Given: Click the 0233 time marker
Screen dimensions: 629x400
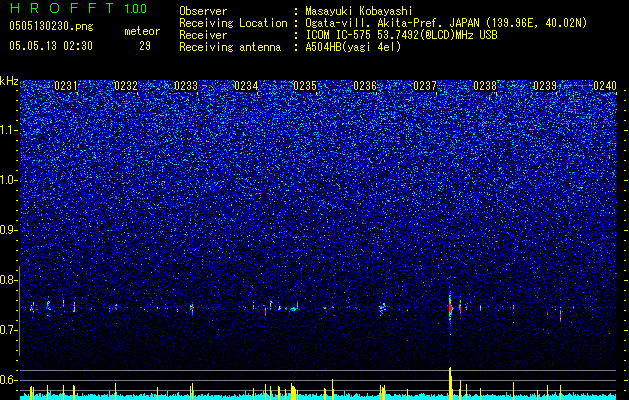Looking at the screenshot, I should tap(186, 86).
